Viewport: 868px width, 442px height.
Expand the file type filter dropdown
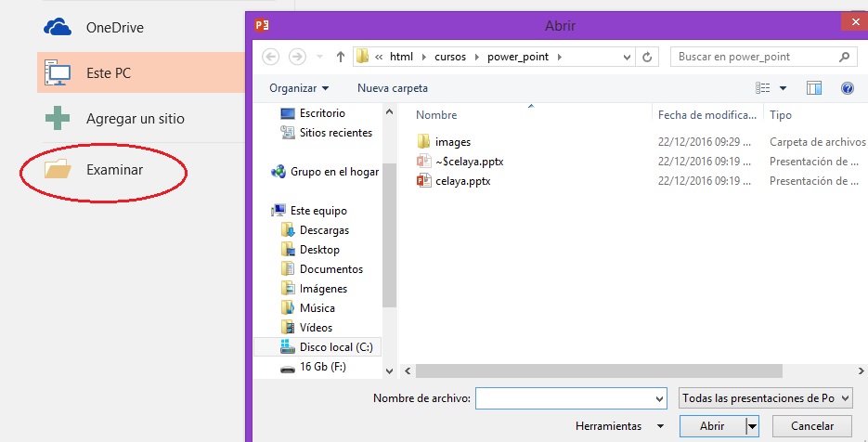click(764, 398)
